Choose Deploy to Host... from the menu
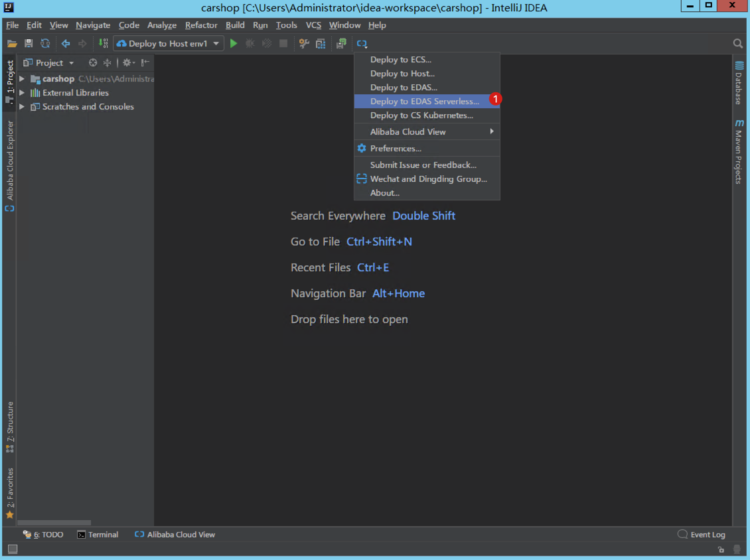The height and width of the screenshot is (560, 750). click(x=427, y=74)
